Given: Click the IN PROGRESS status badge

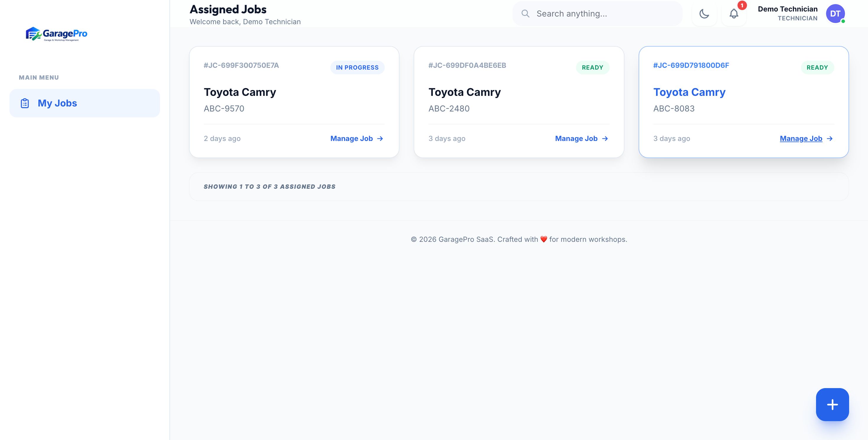Looking at the screenshot, I should pyautogui.click(x=357, y=68).
